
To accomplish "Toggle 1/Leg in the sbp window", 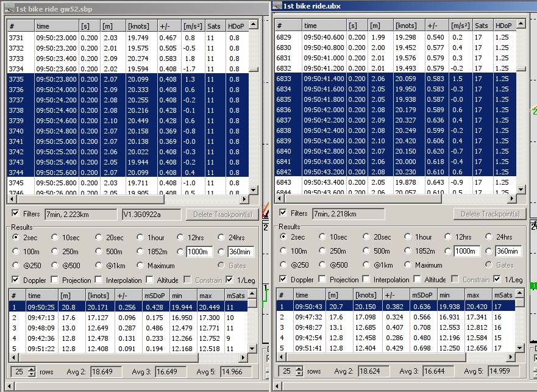I will [230, 280].
